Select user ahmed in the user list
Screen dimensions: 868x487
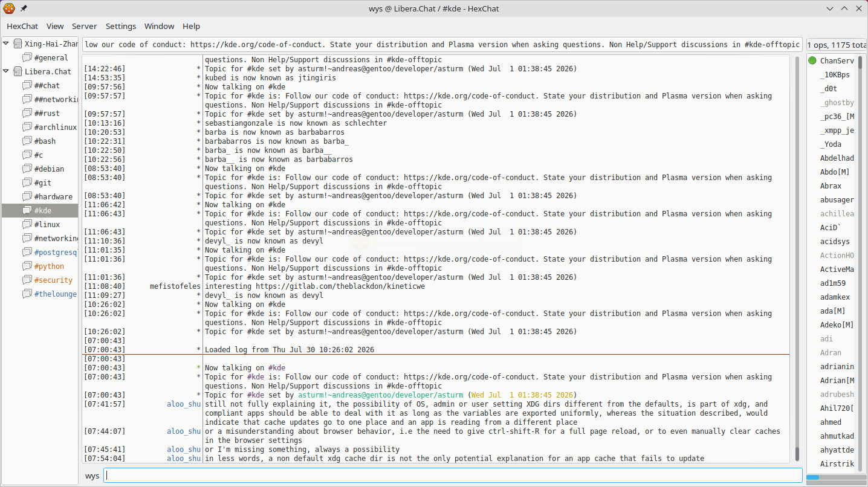(x=831, y=422)
